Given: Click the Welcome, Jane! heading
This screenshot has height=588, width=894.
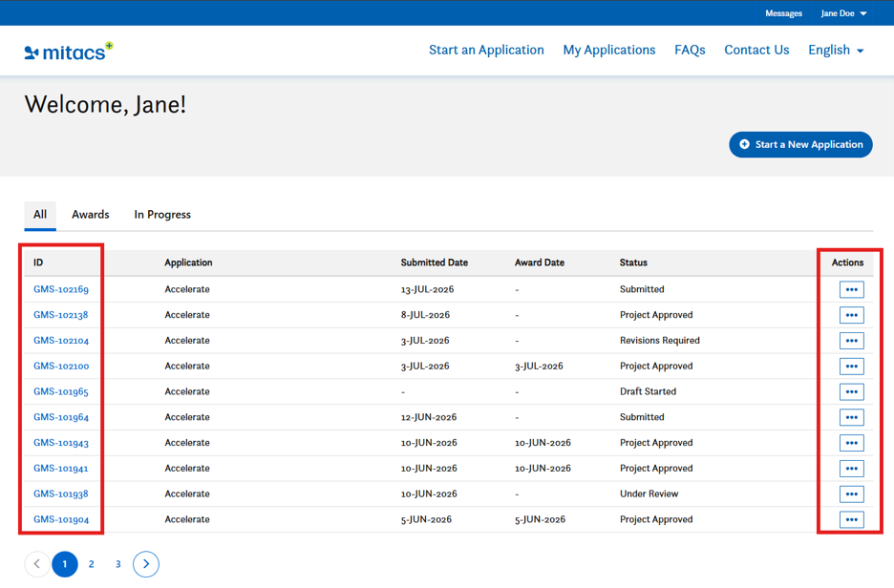Looking at the screenshot, I should pos(105,105).
